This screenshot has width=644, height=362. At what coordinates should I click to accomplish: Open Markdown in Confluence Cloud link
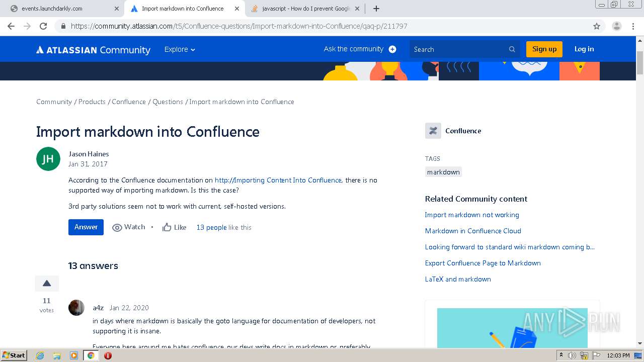[473, 231]
